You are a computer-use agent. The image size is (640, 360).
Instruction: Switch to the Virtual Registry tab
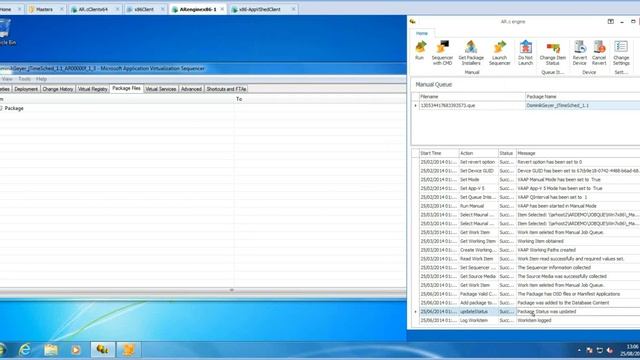point(93,89)
